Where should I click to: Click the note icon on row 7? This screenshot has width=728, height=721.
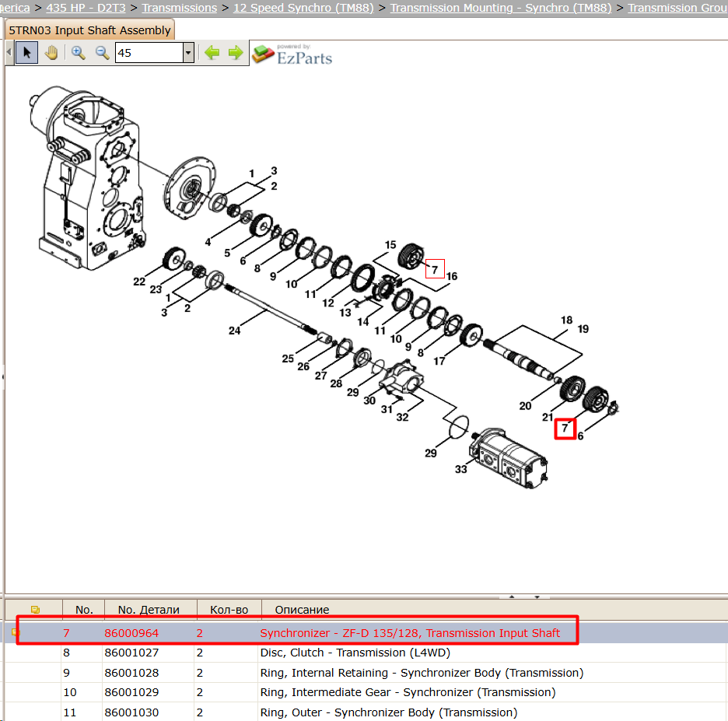pos(15,633)
